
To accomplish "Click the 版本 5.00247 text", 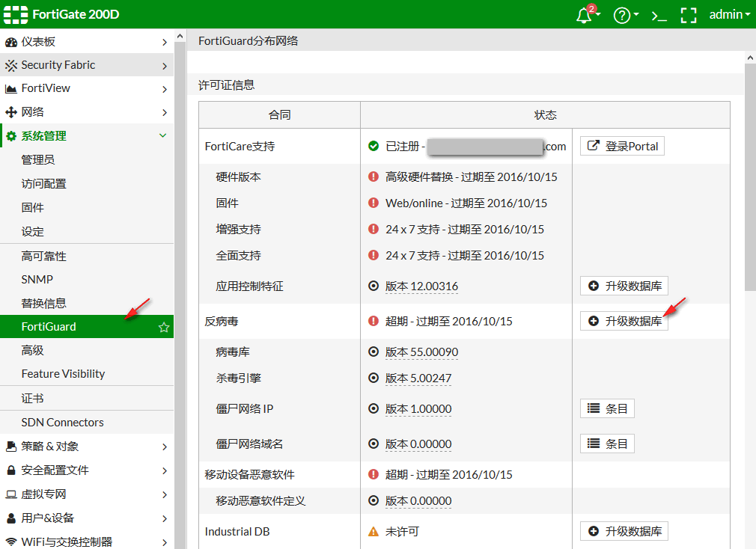I will click(x=418, y=378).
